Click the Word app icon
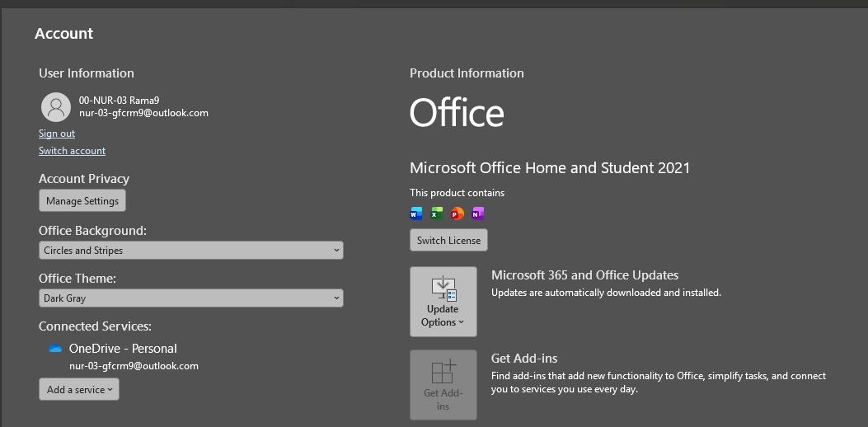Viewport: 868px width, 427px height. pos(416,214)
